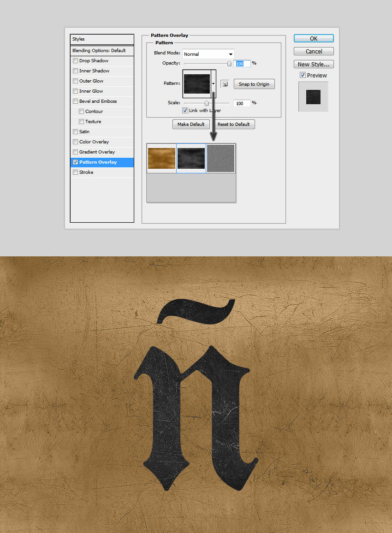Click the Make Default button
Viewport: 392px width, 533px height.
point(191,124)
